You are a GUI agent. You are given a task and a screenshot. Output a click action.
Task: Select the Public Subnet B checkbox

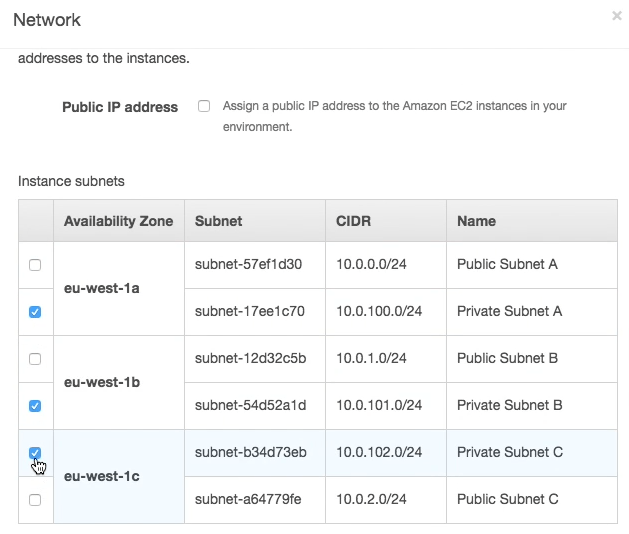[35, 358]
